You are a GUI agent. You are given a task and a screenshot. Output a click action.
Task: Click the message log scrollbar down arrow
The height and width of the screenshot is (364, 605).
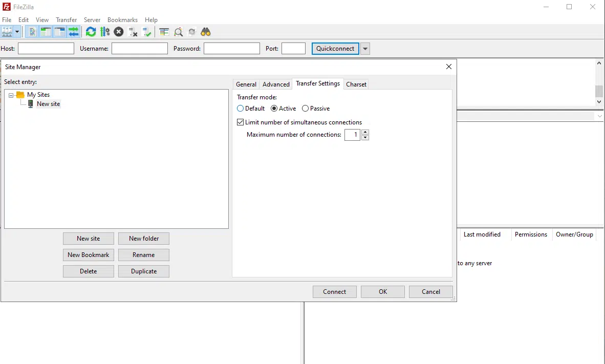coord(599,102)
